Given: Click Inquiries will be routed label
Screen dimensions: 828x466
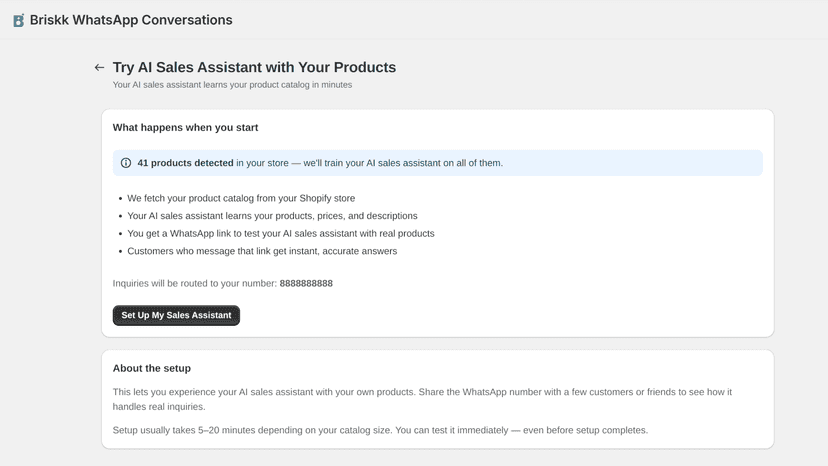Looking at the screenshot, I should click(x=194, y=283).
